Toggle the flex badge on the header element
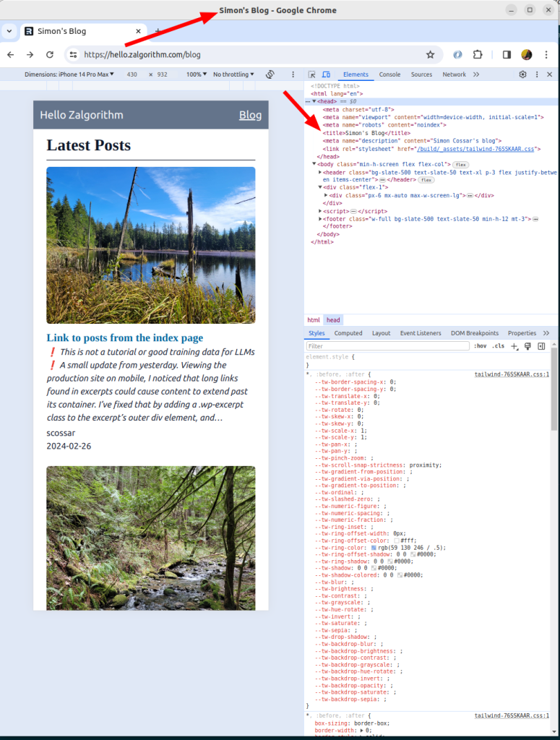560x740 pixels. coord(426,180)
